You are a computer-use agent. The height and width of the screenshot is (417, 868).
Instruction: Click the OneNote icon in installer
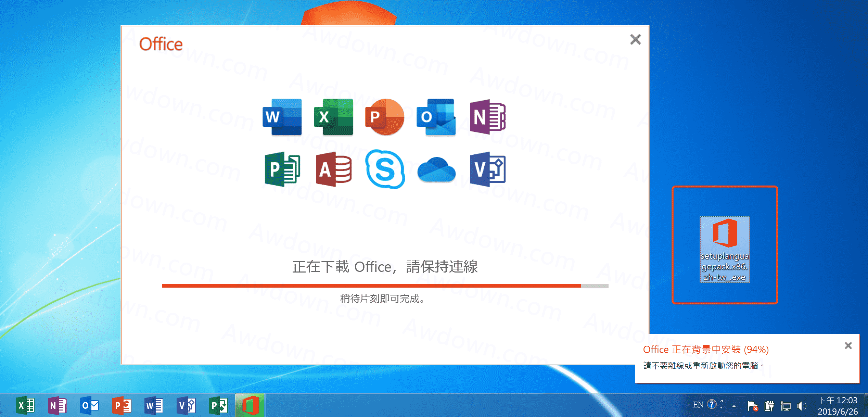[487, 117]
